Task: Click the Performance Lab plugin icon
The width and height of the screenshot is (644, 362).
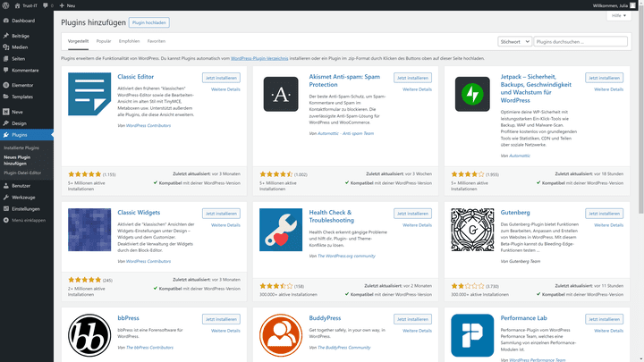Action: 472,335
